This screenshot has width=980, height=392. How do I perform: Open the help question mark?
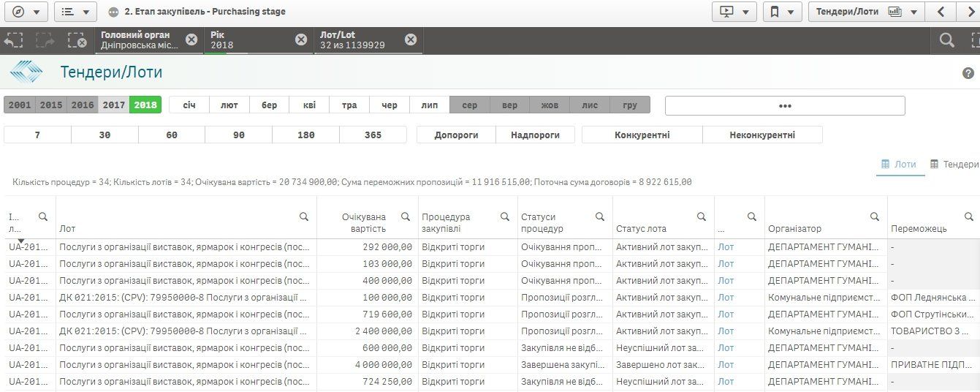point(968,73)
